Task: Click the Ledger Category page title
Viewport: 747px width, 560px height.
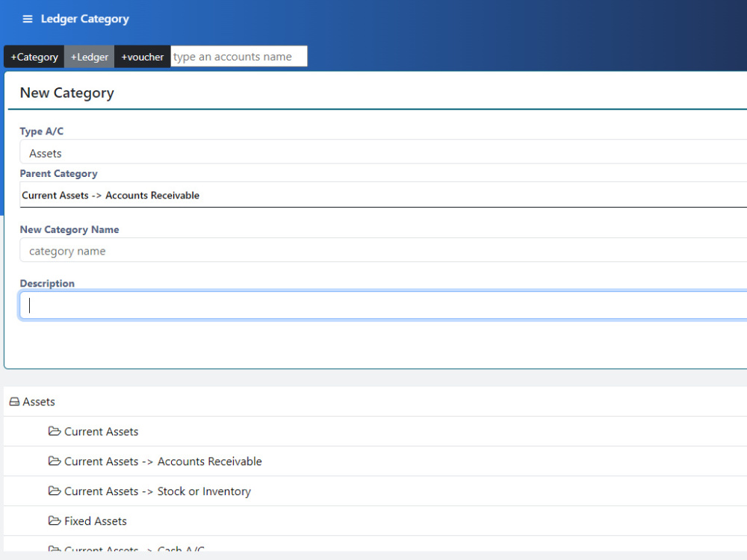Action: tap(85, 19)
